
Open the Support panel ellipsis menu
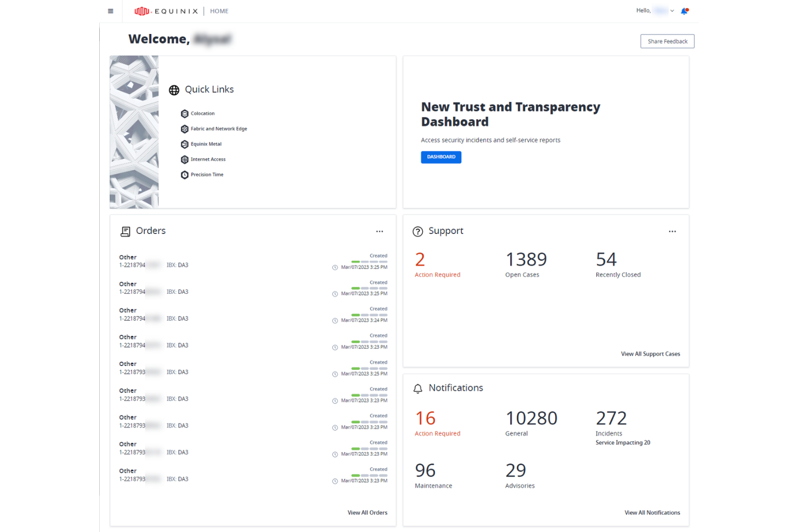[x=672, y=231]
